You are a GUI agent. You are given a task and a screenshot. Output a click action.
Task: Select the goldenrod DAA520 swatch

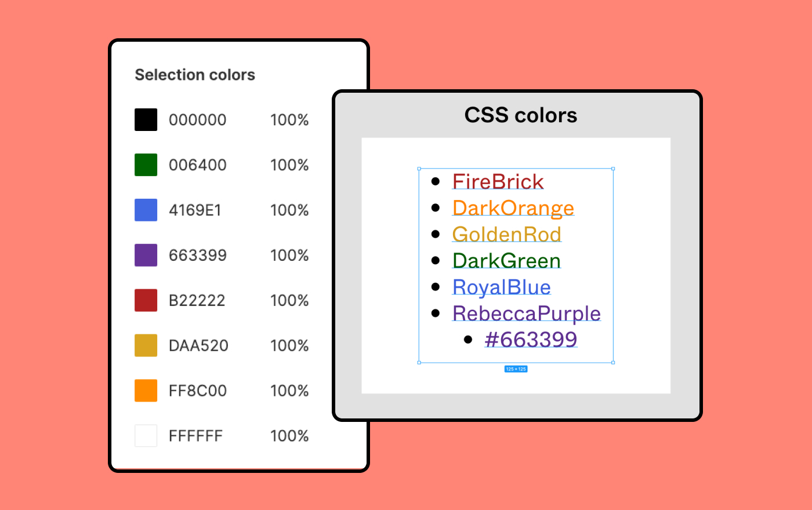click(146, 345)
